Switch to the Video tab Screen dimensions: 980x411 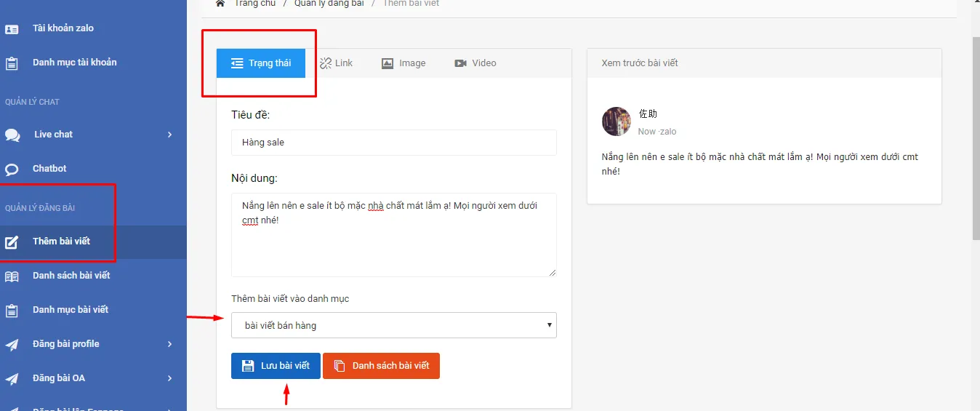point(475,63)
